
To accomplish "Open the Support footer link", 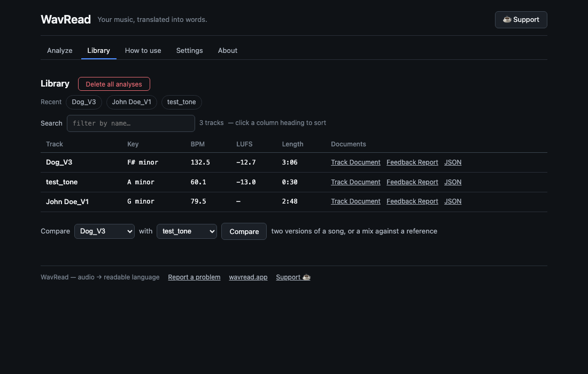I will tap(293, 277).
